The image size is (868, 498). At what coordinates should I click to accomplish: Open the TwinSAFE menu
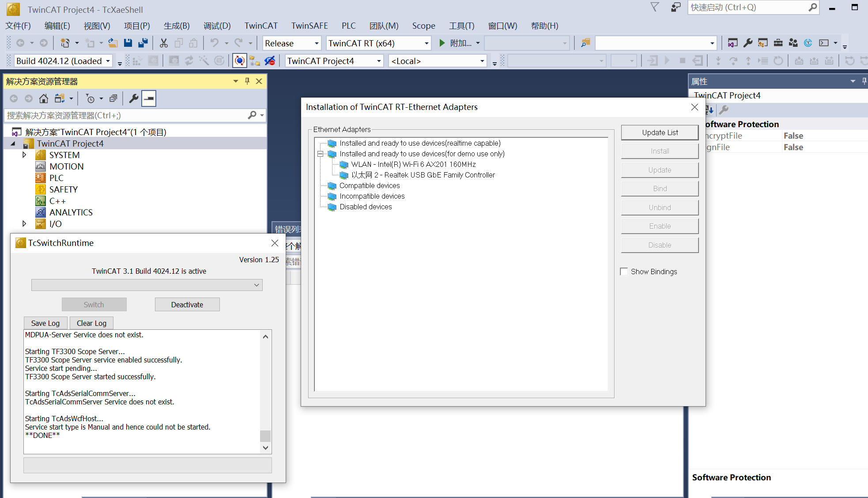[309, 26]
